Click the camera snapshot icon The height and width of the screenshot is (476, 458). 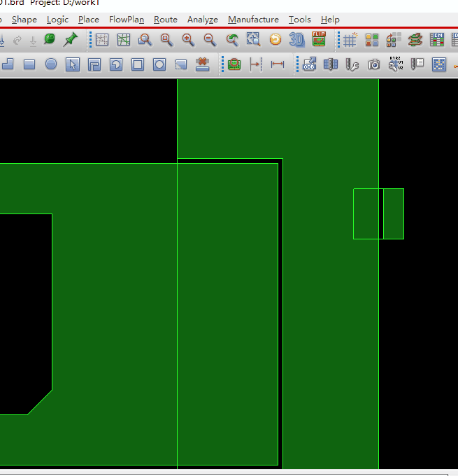coord(374,64)
